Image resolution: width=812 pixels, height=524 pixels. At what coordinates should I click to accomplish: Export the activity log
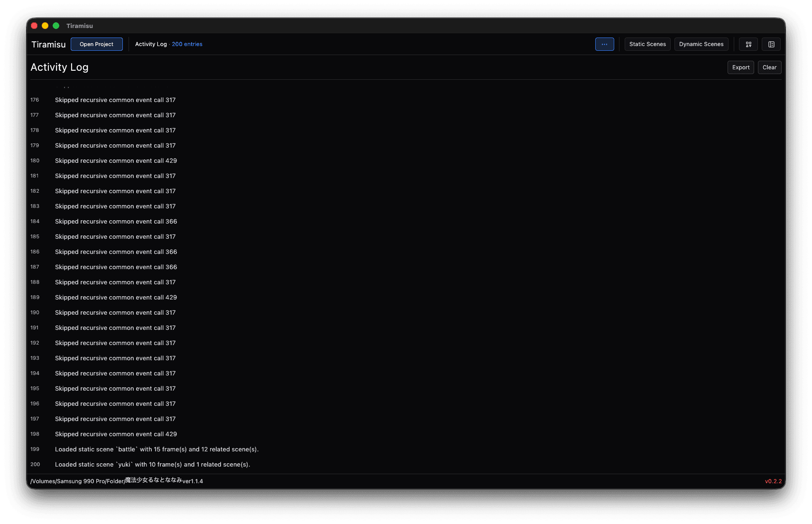coord(741,67)
